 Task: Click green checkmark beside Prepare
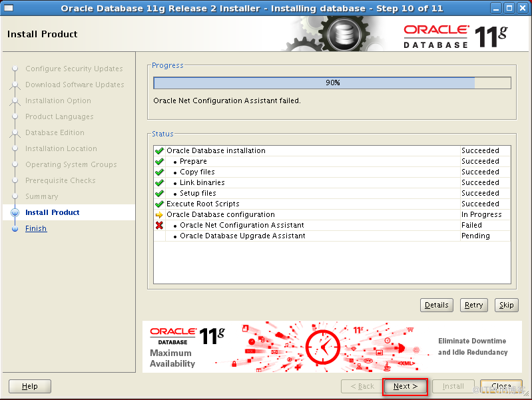tap(159, 162)
